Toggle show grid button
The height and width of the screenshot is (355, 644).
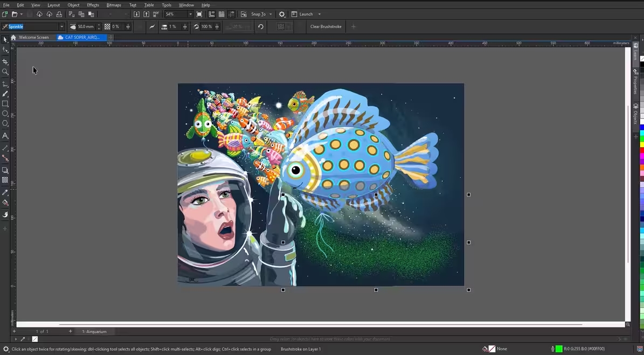[x=221, y=14]
